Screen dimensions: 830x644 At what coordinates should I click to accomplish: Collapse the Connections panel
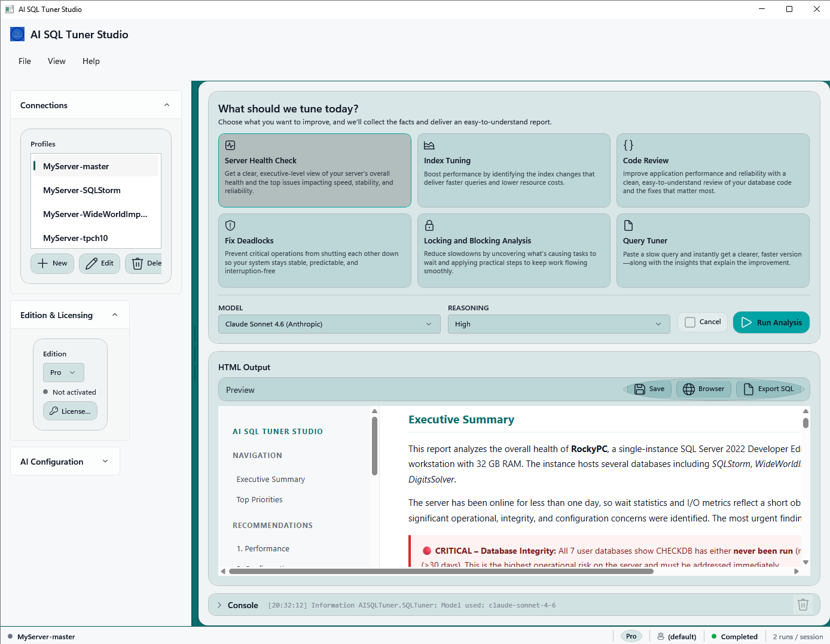[167, 105]
